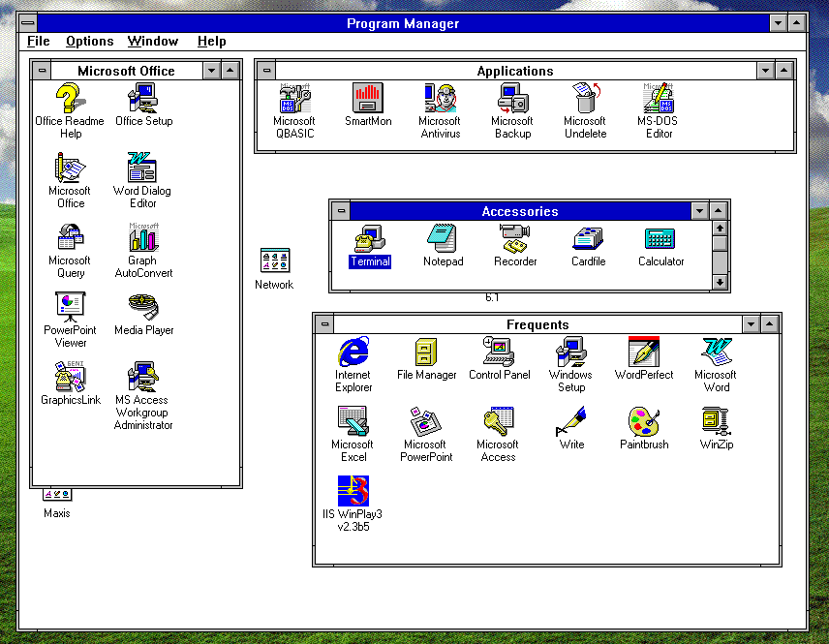Open Program Manager control menu box

(28, 23)
